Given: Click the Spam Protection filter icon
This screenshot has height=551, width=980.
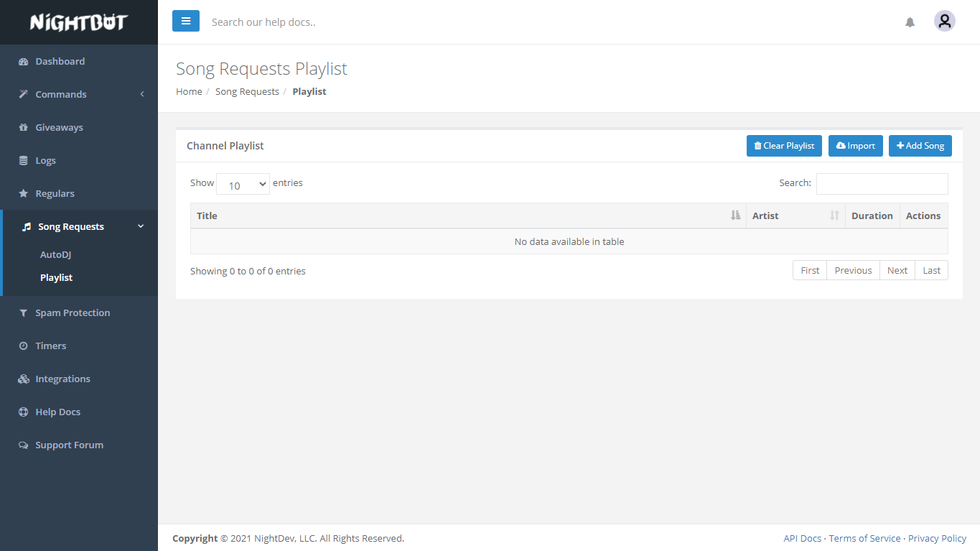Looking at the screenshot, I should [23, 313].
